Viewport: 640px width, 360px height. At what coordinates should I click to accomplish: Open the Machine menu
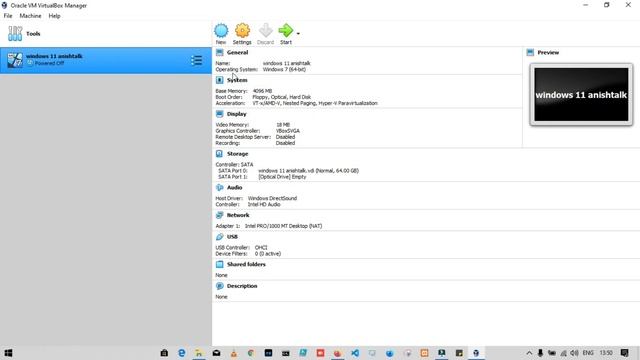click(x=30, y=16)
